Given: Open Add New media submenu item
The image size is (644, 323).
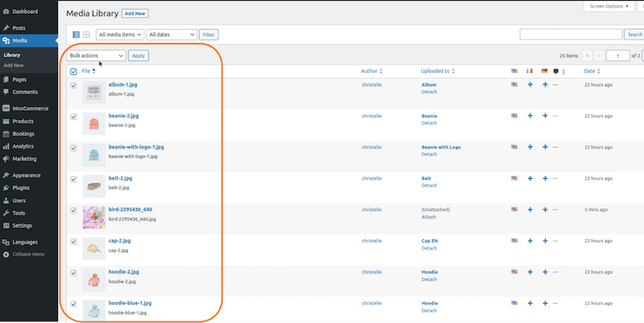Looking at the screenshot, I should 14,65.
